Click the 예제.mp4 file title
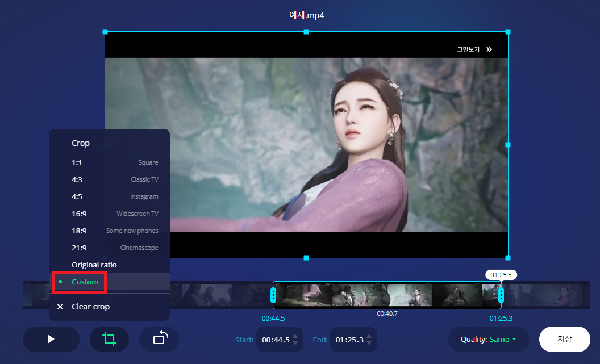 (x=306, y=15)
